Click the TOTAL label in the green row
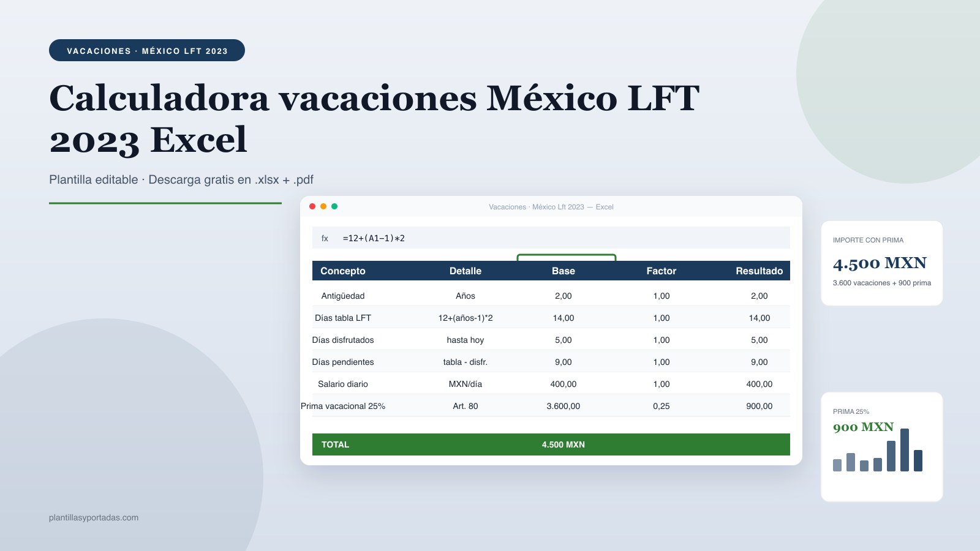This screenshot has width=980, height=551. click(335, 444)
